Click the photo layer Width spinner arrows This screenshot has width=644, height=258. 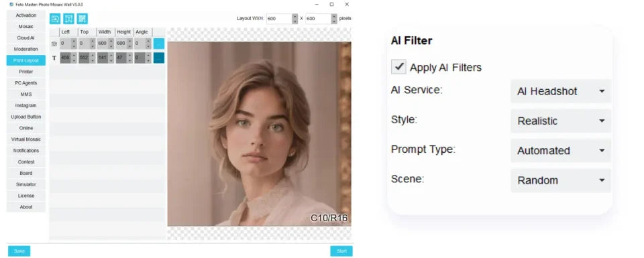111,44
